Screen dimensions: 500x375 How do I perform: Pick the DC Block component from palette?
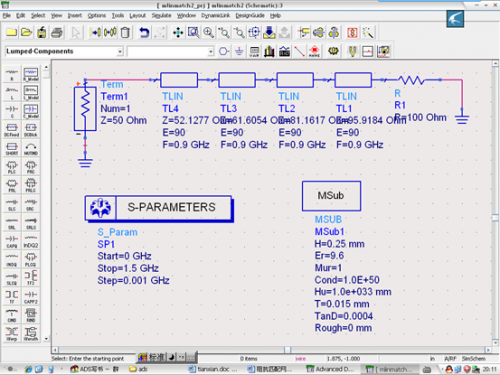point(31,130)
